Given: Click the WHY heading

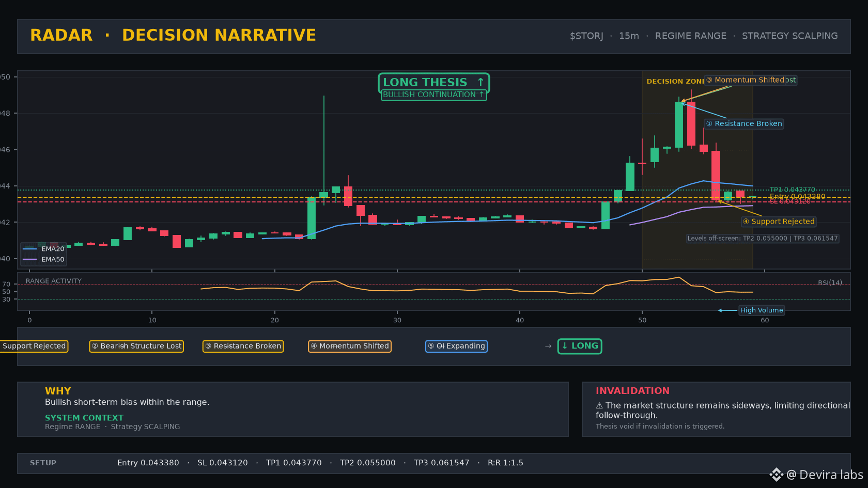Looking at the screenshot, I should [x=58, y=391].
